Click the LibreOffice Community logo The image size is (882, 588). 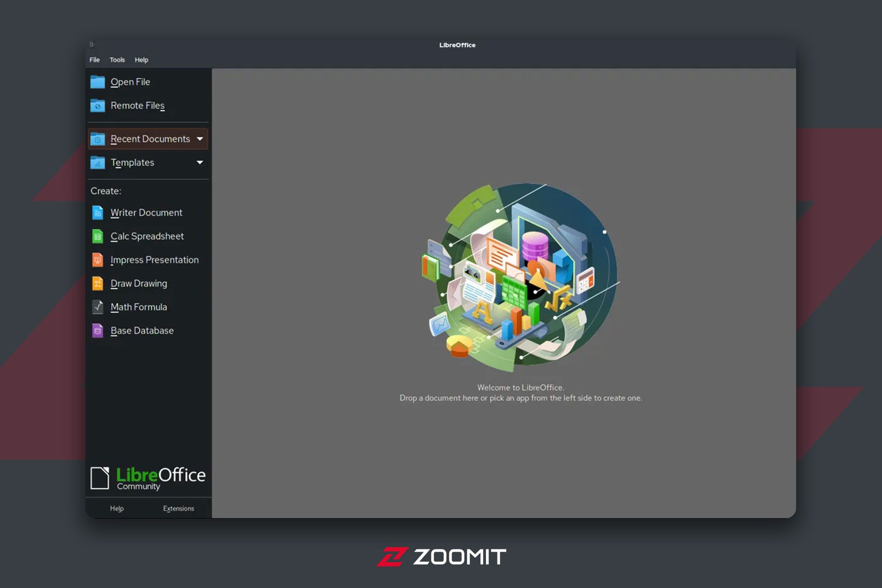coord(148,478)
